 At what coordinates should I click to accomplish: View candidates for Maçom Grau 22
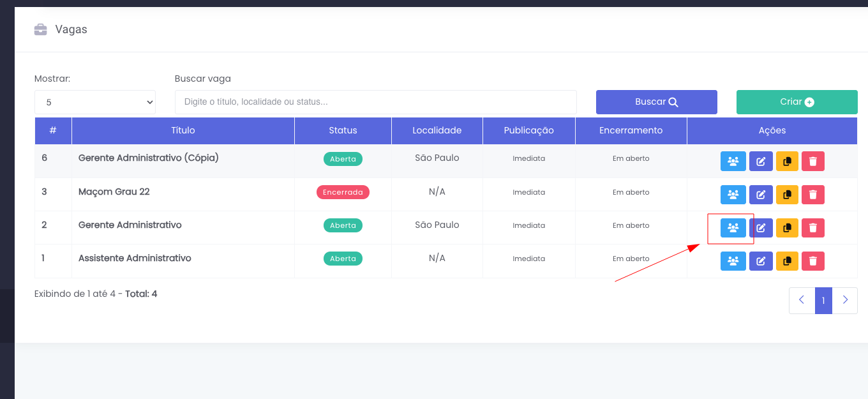click(x=733, y=195)
